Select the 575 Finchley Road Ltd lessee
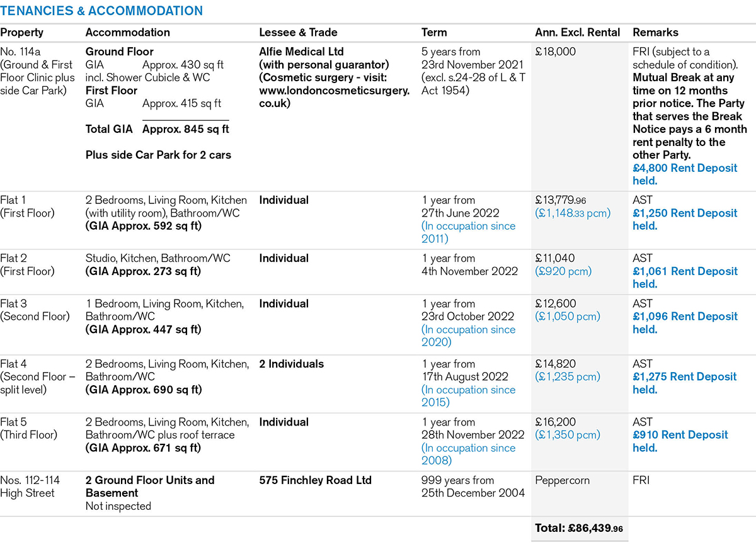The image size is (756, 547). click(x=315, y=480)
